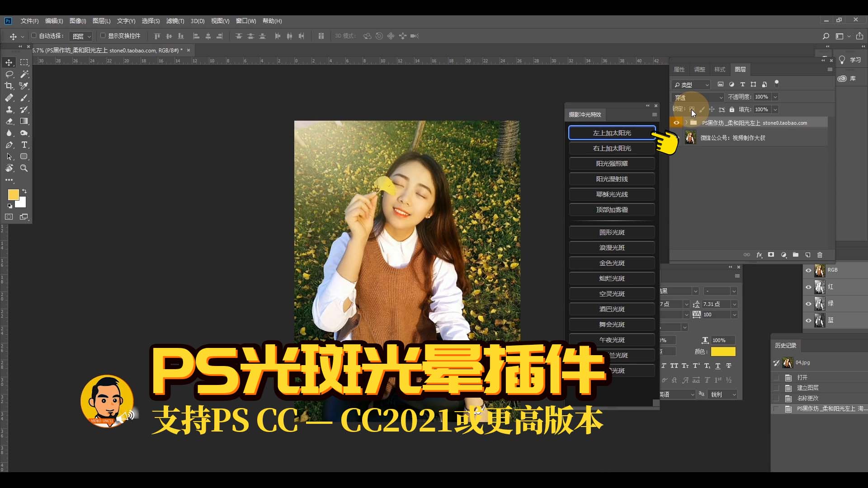Select the Brush tool

pyautogui.click(x=24, y=98)
